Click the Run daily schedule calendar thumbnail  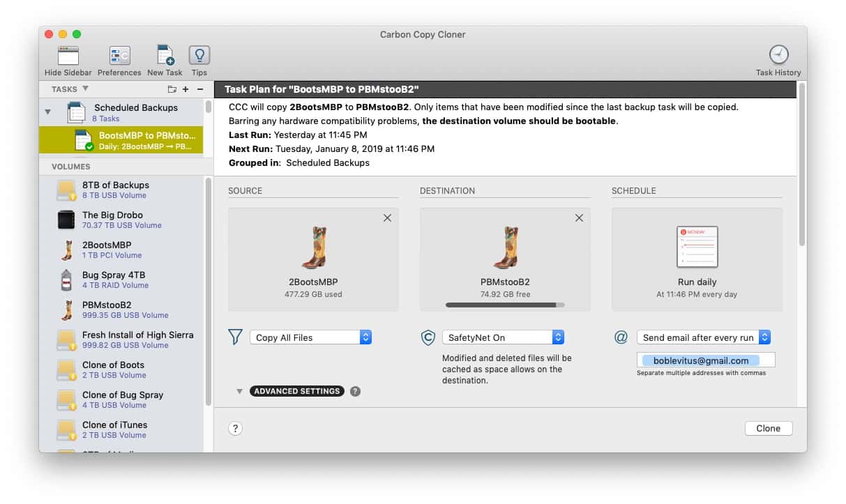[x=697, y=247]
